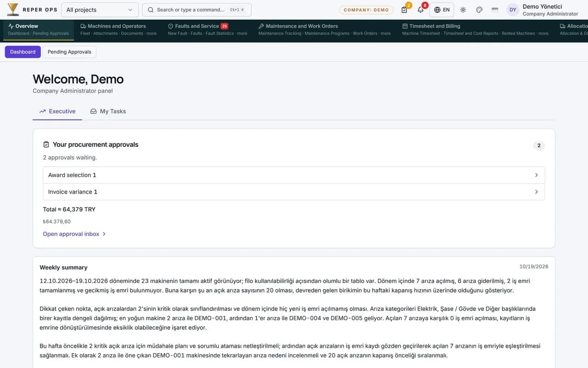Click the procurement approvals count badge 2
This screenshot has width=588, height=368.
coord(539,146)
